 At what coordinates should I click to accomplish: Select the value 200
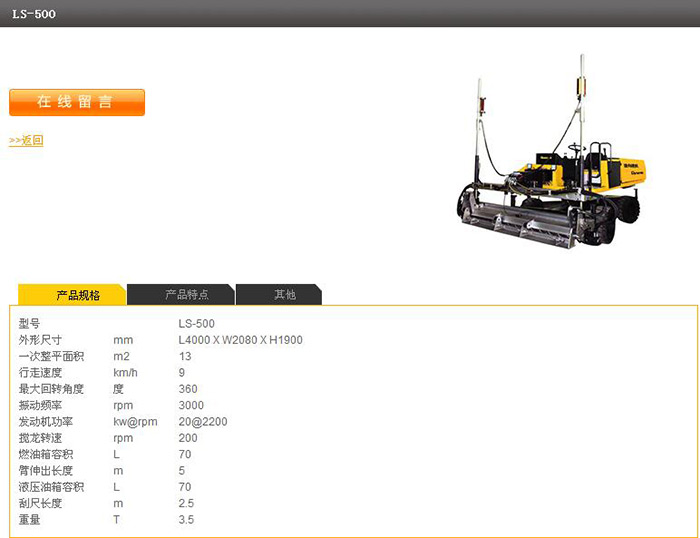pos(188,438)
